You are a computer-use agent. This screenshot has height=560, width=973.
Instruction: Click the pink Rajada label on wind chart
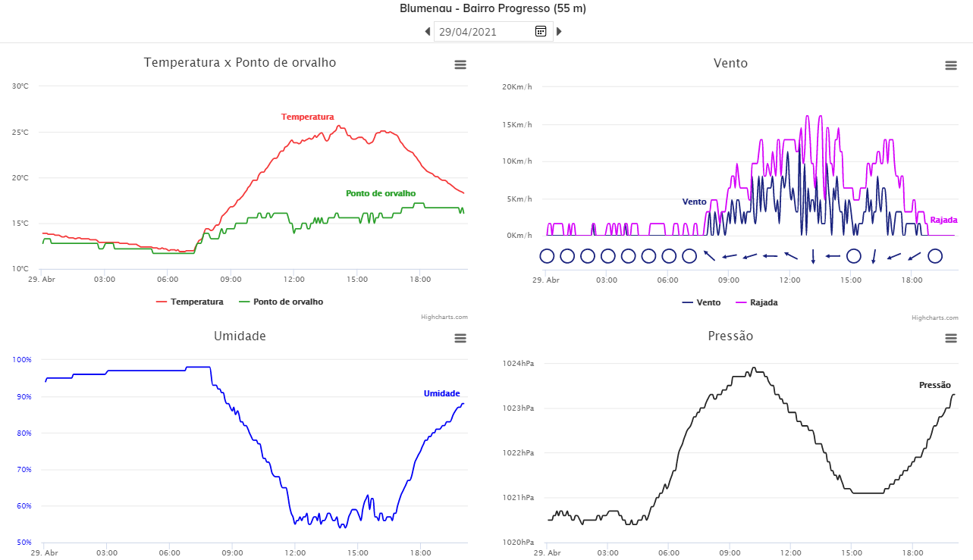(943, 220)
